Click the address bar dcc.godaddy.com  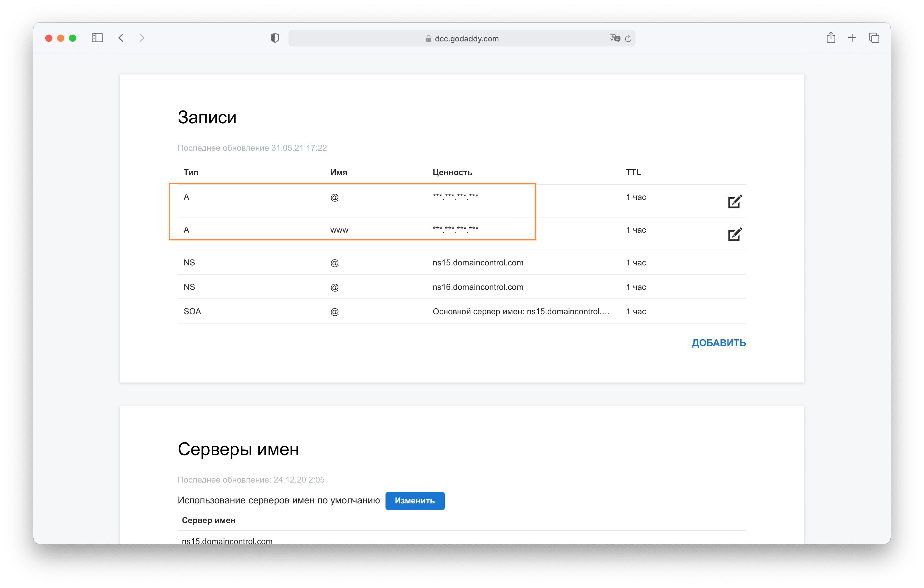click(x=462, y=38)
